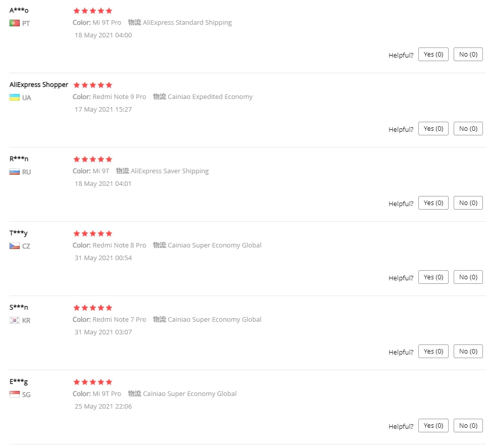Click the star rating on T***y's review
492x448 pixels.
point(93,233)
